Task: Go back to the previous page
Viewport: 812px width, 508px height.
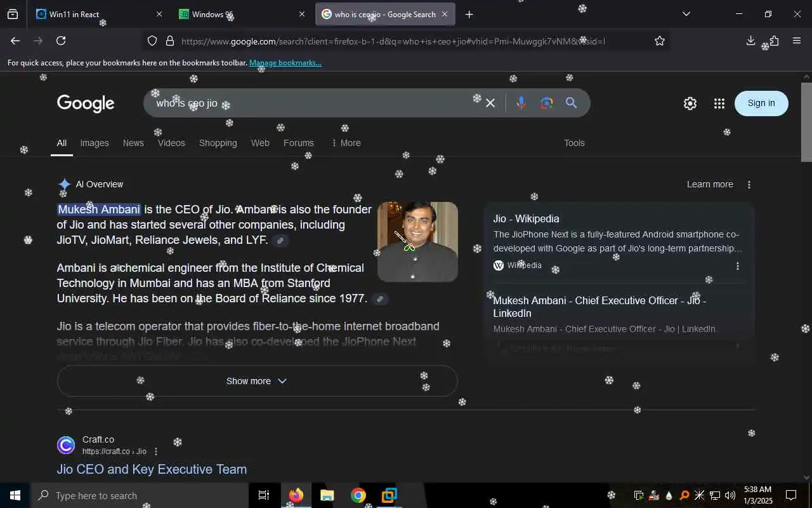Action: coord(15,41)
